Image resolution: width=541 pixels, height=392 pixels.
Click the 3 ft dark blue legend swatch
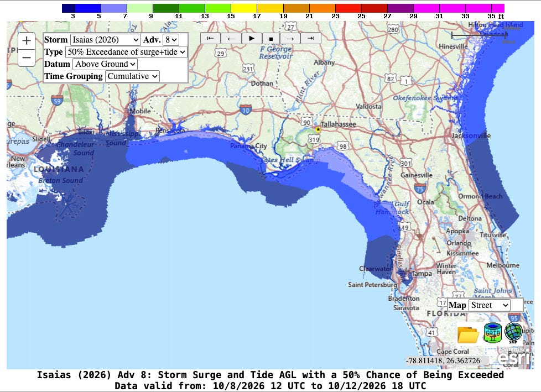[x=68, y=8]
